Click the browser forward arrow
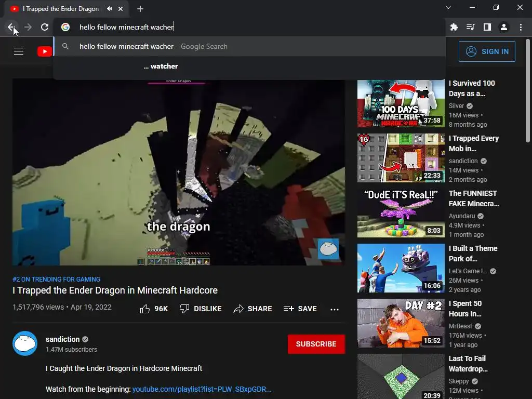Screen dimensions: 532x399 pos(28,27)
